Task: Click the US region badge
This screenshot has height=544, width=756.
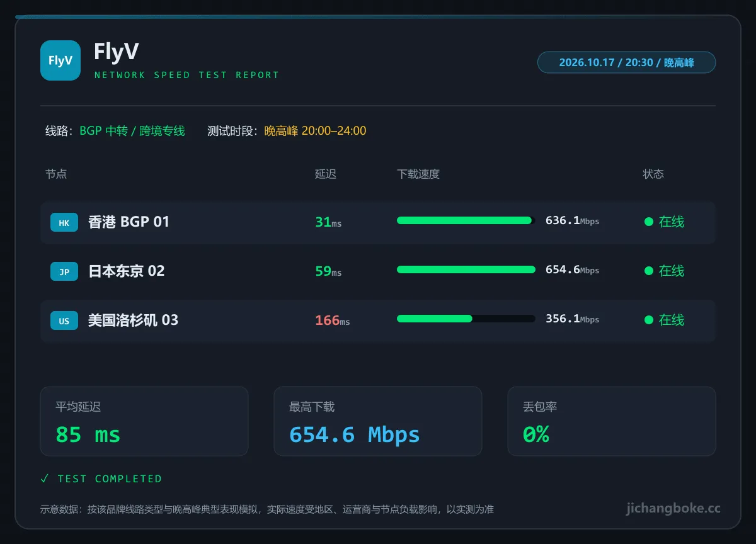Action: click(64, 320)
